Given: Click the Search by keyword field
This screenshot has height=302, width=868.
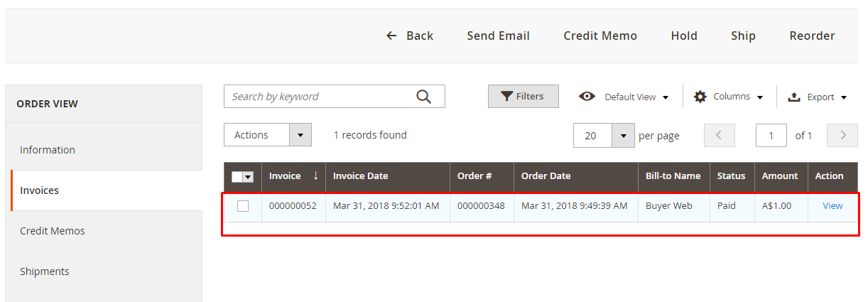Looking at the screenshot, I should click(320, 97).
